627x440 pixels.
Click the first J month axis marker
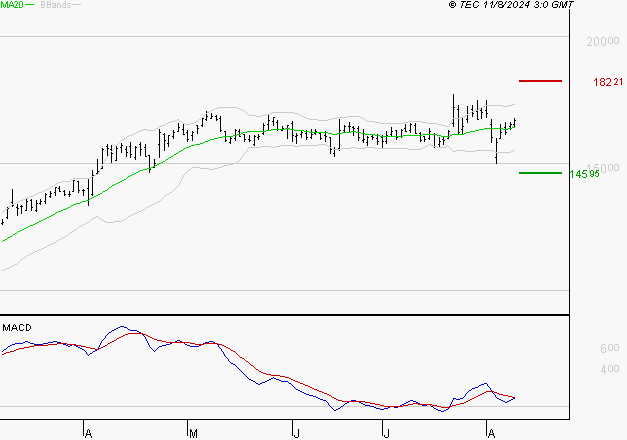(296, 434)
